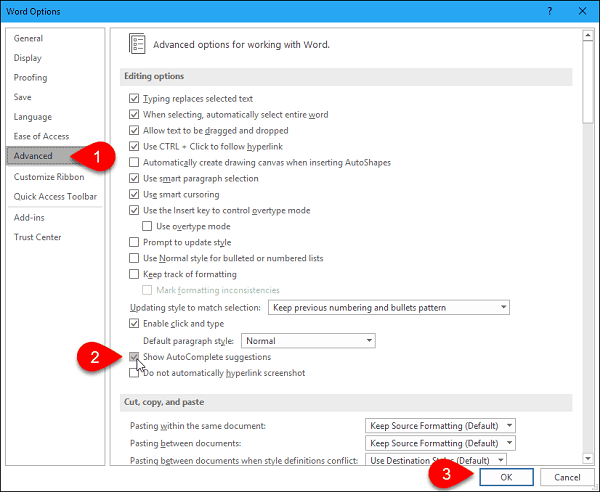The height and width of the screenshot is (492, 600).
Task: Enable 'Prompt to update style' option
Action: tap(135, 242)
